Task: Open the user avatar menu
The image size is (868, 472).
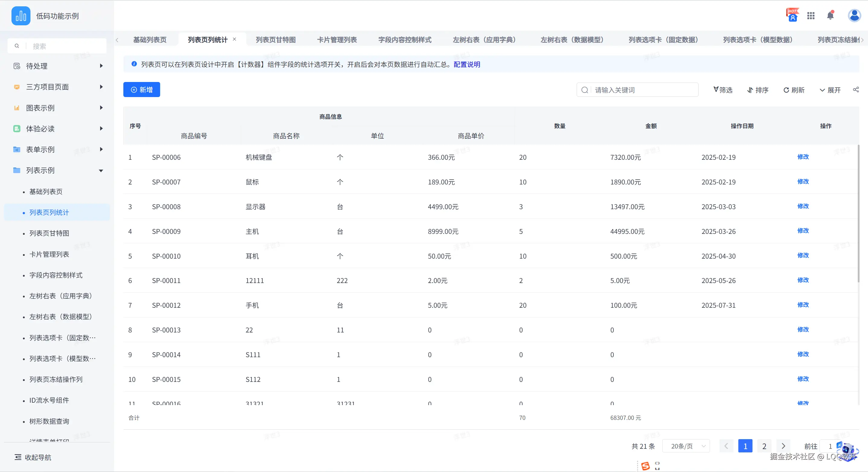Action: tap(854, 15)
